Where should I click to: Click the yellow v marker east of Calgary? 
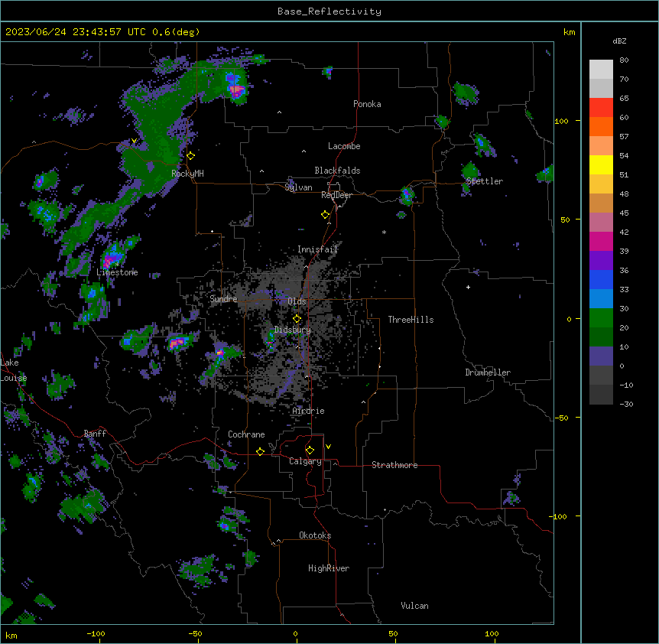point(328,447)
